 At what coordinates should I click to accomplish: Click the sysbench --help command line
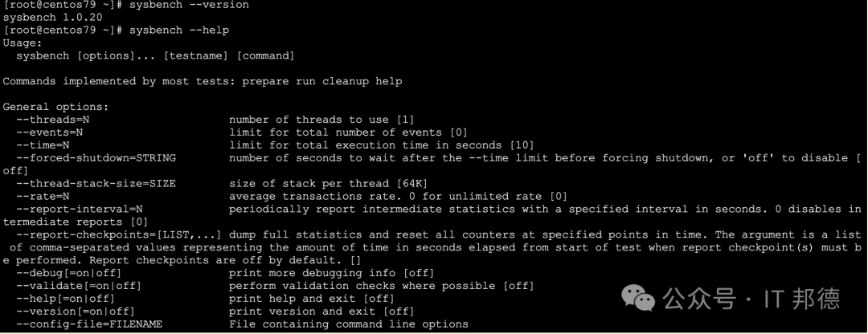179,30
